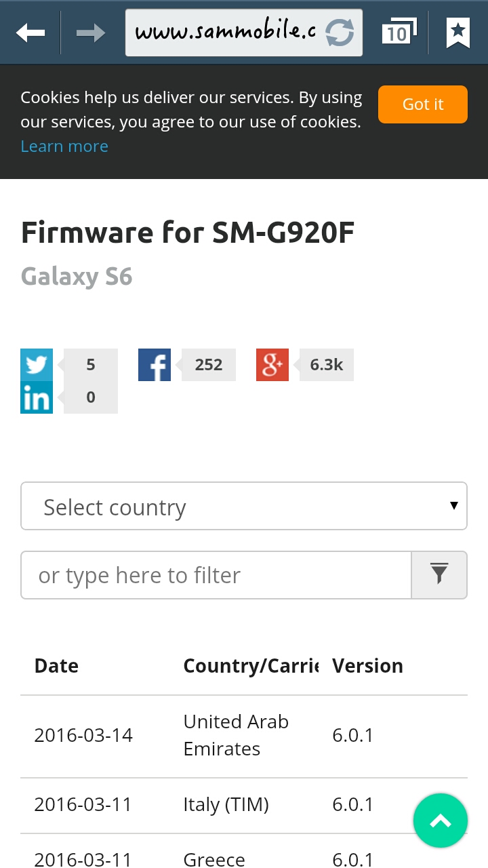The image size is (488, 868).
Task: Open the tabs counter showing 10
Action: (x=399, y=32)
